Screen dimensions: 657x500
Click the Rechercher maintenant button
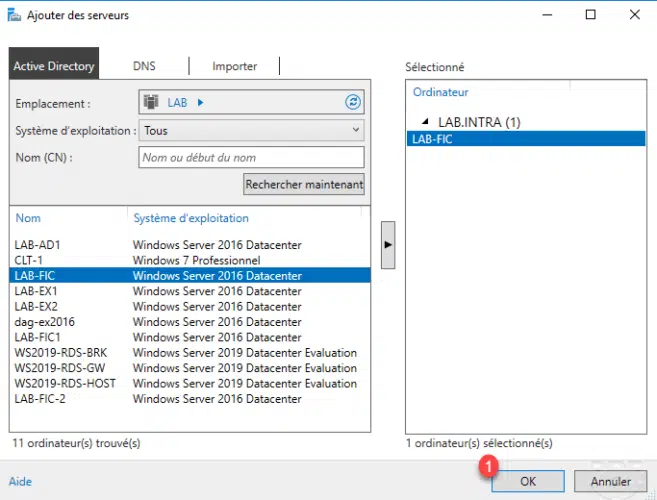tap(304, 185)
